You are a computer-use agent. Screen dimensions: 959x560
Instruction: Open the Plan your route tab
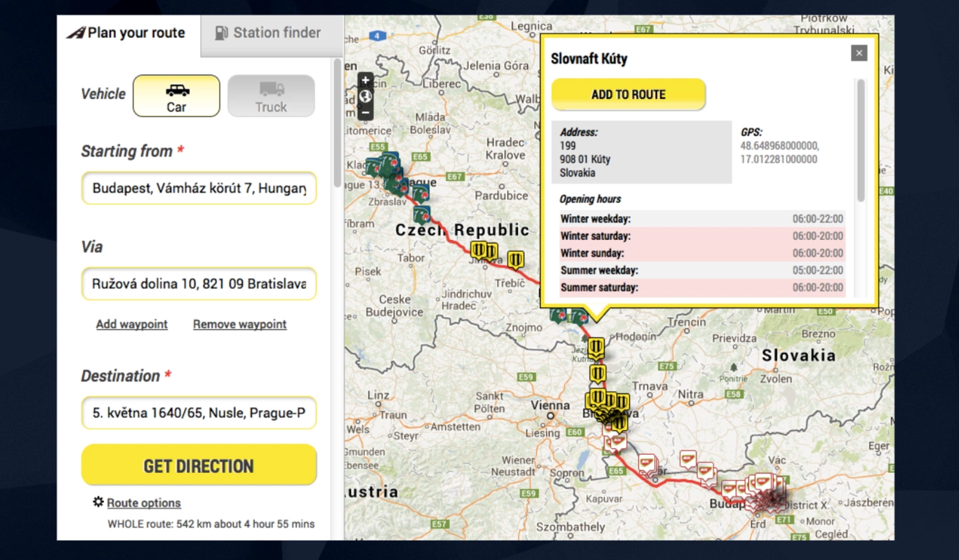(x=128, y=33)
